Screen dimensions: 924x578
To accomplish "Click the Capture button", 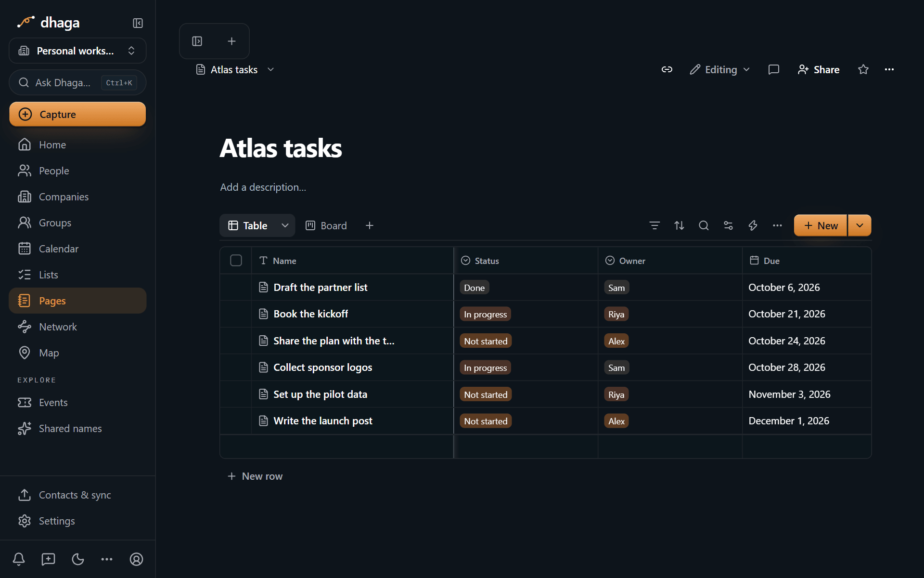I will pyautogui.click(x=77, y=114).
